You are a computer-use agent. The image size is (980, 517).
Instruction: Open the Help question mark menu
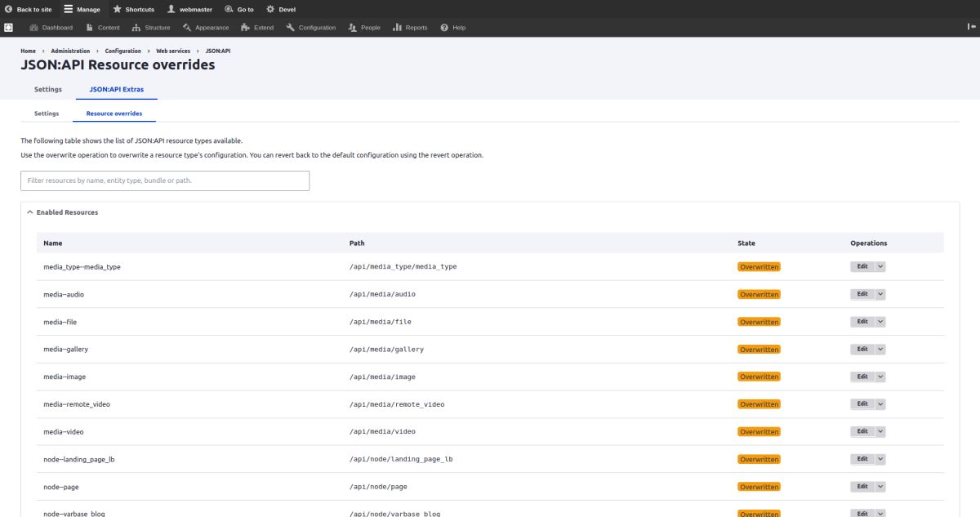(444, 27)
